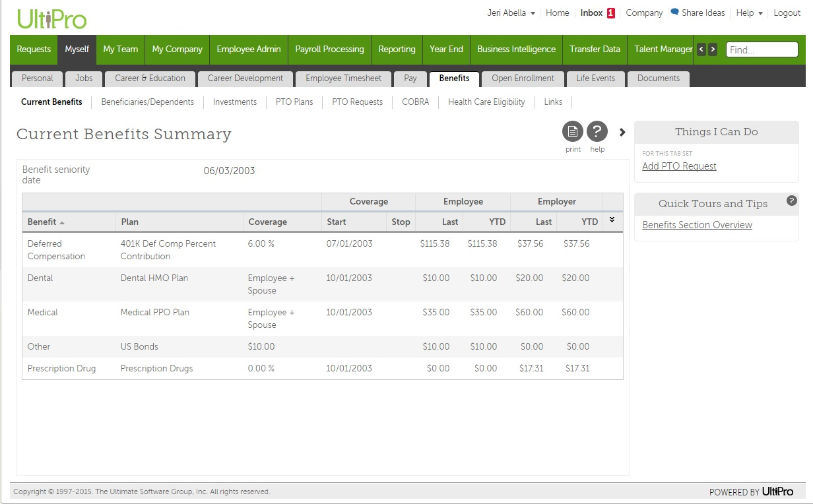Open the Benefits Section Overview tour
Image resolution: width=813 pixels, height=504 pixels.
697,225
